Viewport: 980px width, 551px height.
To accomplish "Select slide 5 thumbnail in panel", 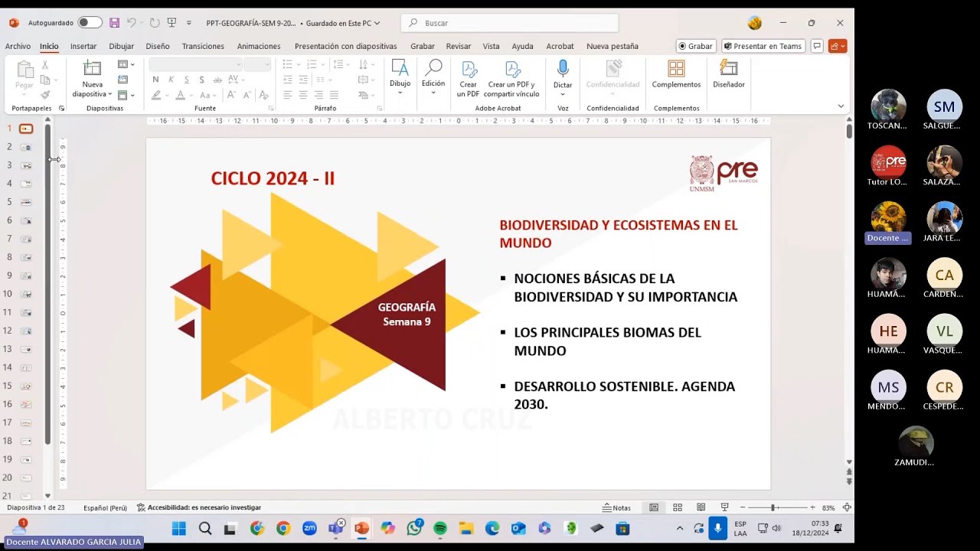I will (26, 202).
